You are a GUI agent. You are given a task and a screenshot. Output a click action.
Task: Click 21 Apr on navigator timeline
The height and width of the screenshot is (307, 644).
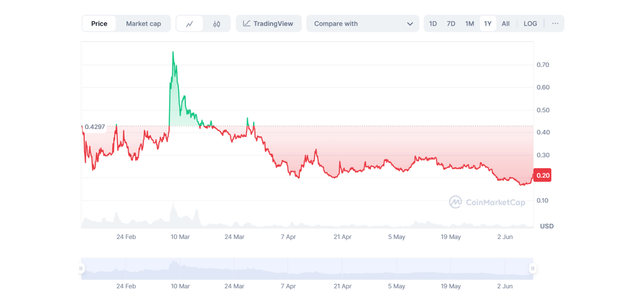pos(342,286)
